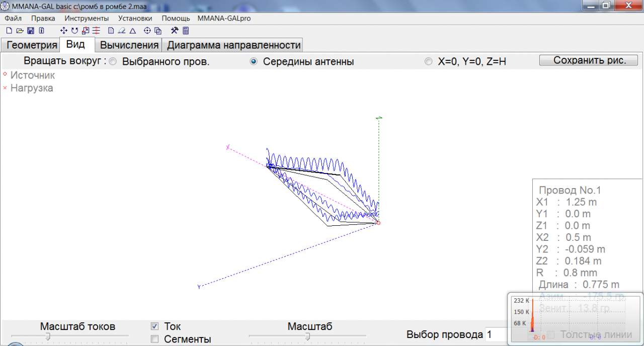Screen dimensions: 644x346
Task: Click the rotate antenna icon
Action: click(74, 31)
